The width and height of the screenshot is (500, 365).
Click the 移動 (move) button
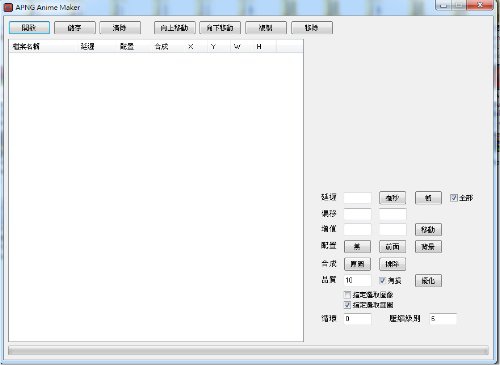coord(428,229)
